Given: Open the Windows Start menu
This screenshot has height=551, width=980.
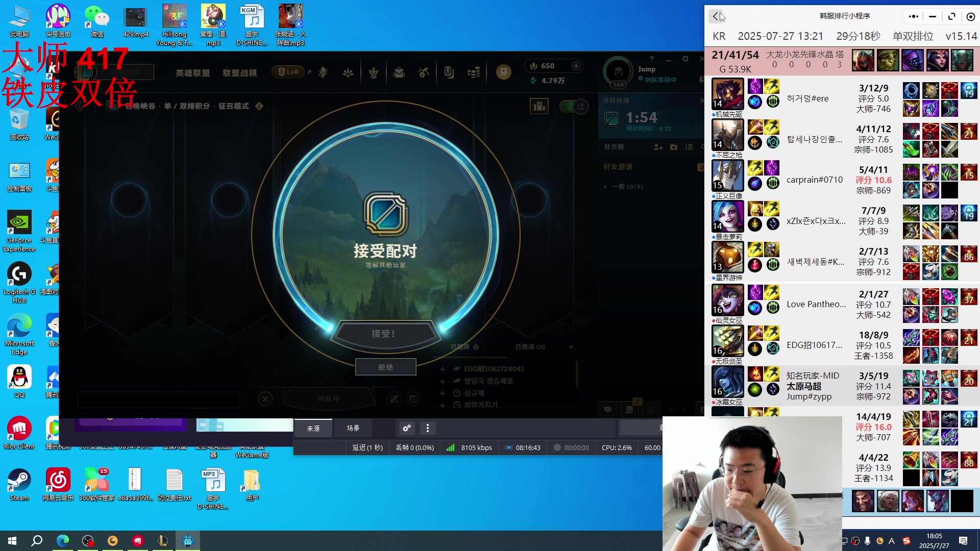Looking at the screenshot, I should pyautogui.click(x=12, y=541).
